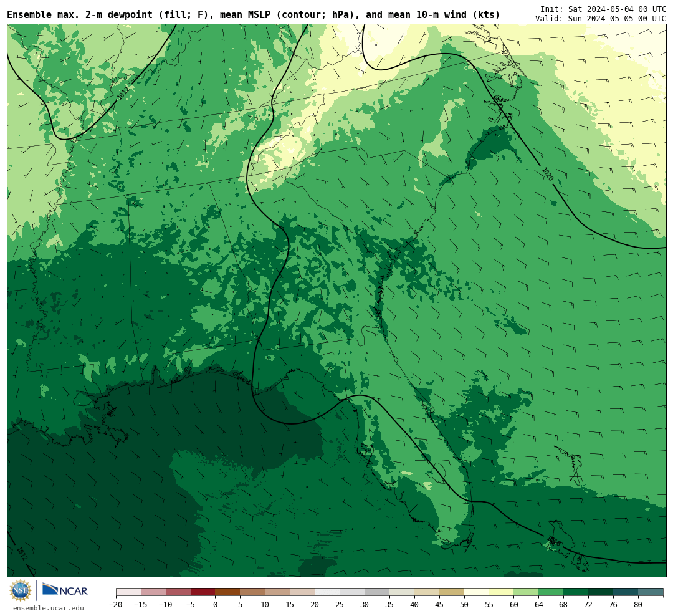Click the '-10' colorbar tick label

coord(166,605)
